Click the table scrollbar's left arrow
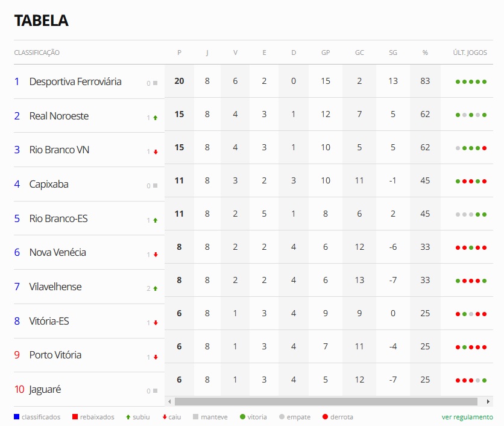 [169, 401]
